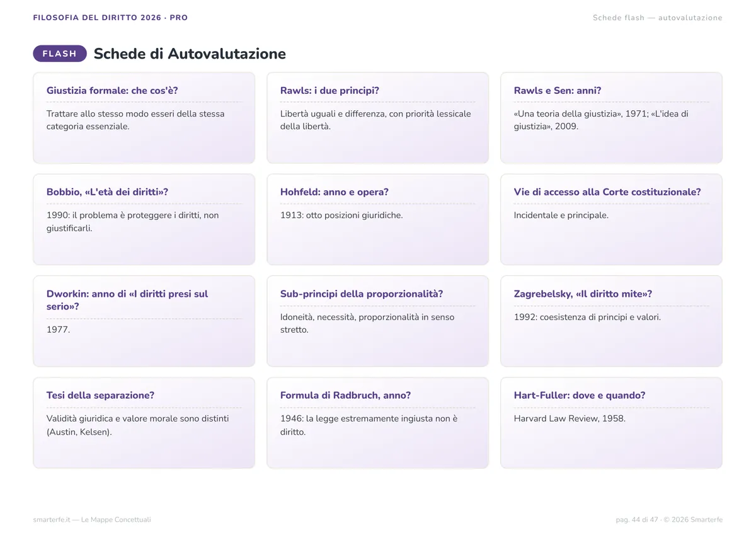Open the 'Tesi della separazione?' flashcard
The width and height of the screenshot is (756, 535).
[x=144, y=423]
